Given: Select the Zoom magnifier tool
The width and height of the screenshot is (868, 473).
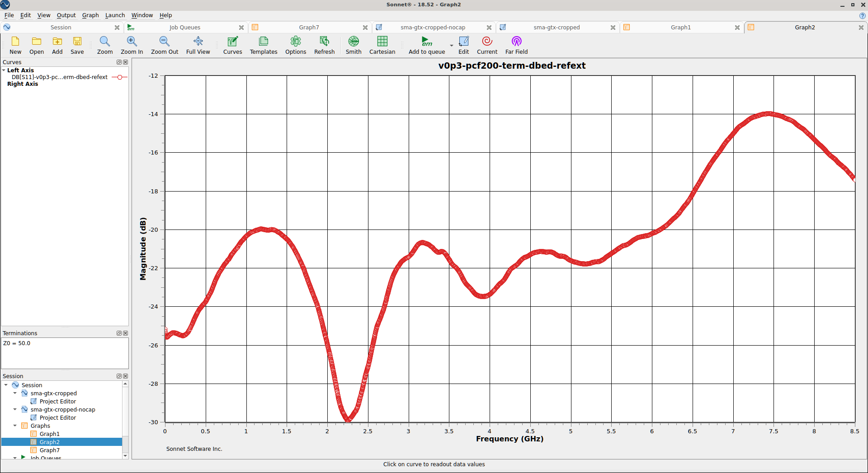Looking at the screenshot, I should point(105,45).
